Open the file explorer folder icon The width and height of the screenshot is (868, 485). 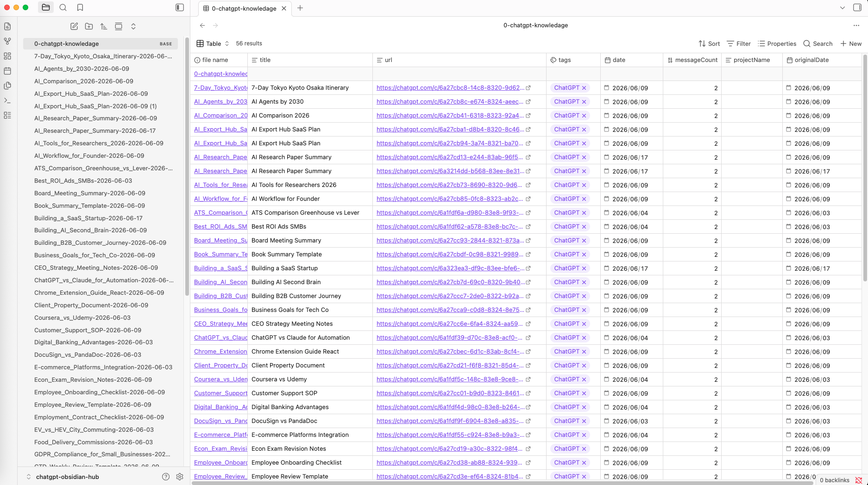pos(45,7)
